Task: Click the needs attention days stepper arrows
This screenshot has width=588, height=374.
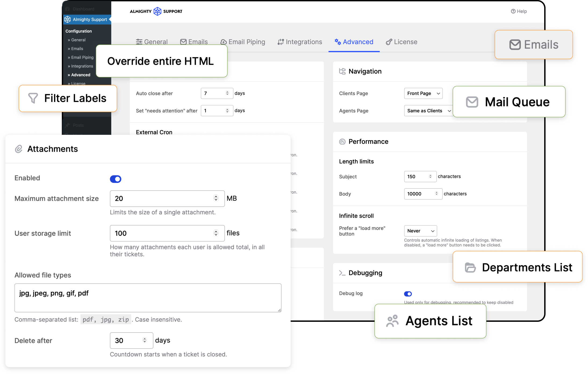Action: tap(227, 111)
